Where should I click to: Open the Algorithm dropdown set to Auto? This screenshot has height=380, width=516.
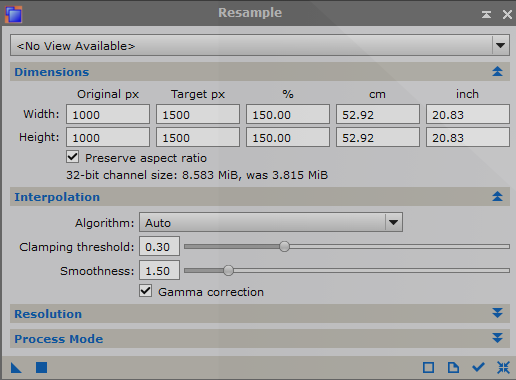pos(271,222)
